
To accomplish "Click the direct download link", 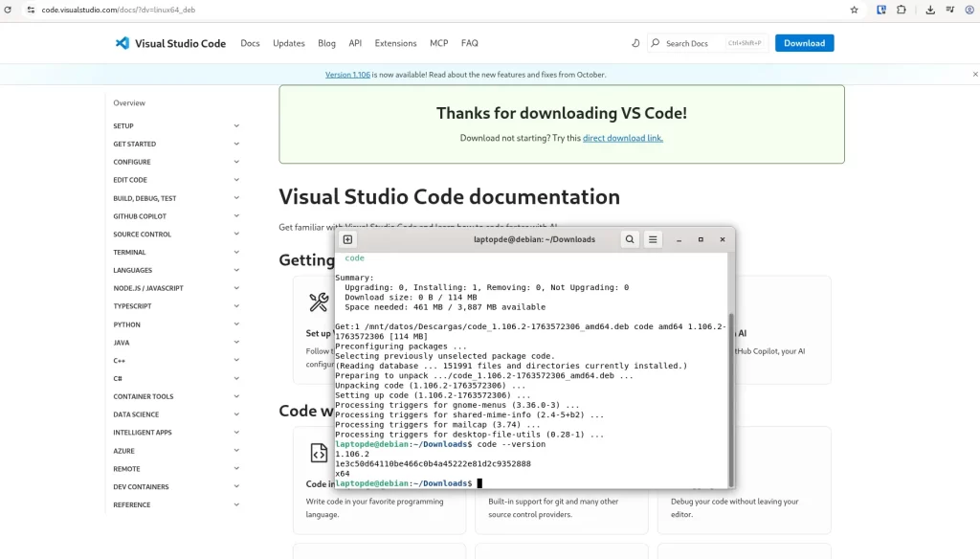I will tap(622, 138).
